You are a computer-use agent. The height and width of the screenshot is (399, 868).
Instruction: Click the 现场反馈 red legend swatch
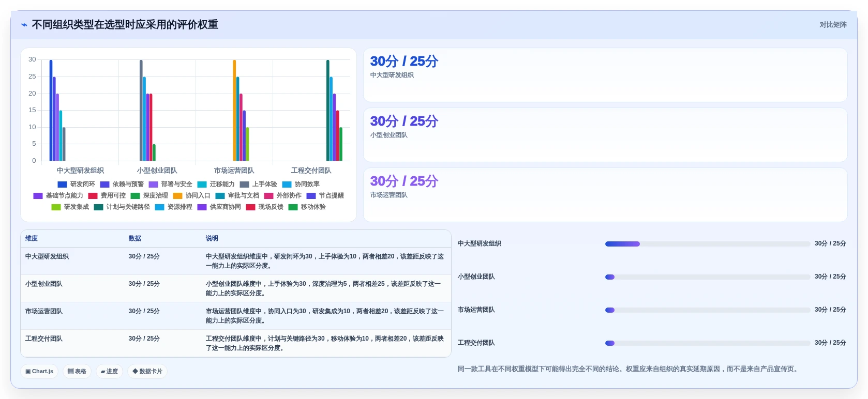tap(250, 207)
